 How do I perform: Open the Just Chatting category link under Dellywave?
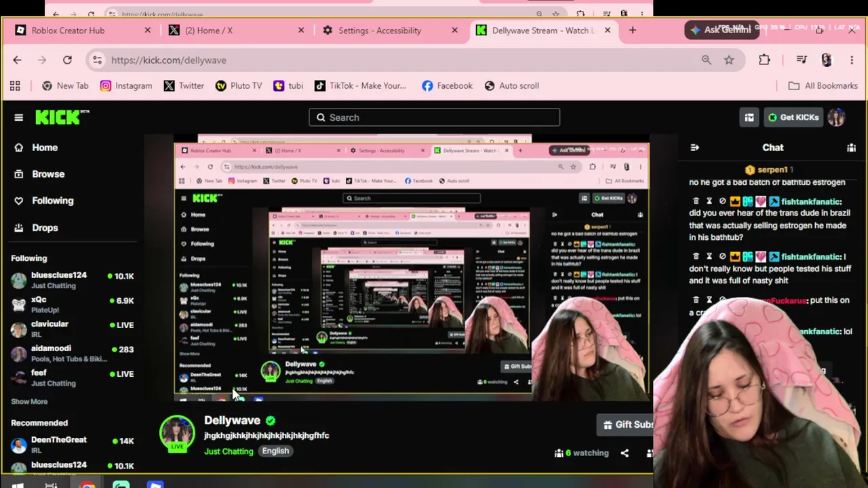pyautogui.click(x=229, y=451)
